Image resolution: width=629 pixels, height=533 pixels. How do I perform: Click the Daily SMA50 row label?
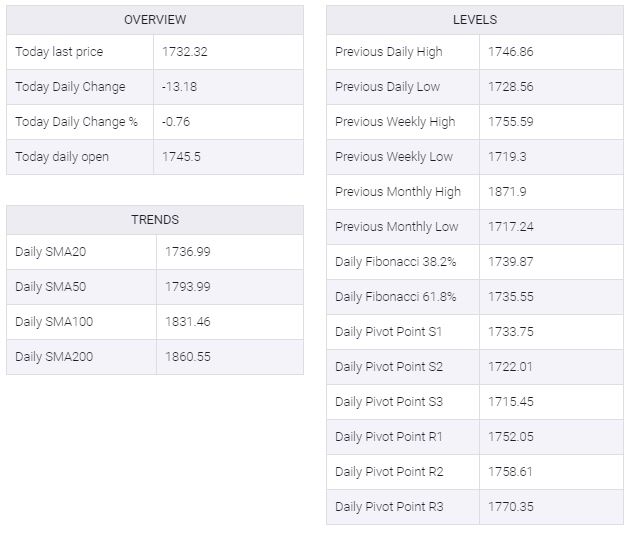[x=51, y=286]
